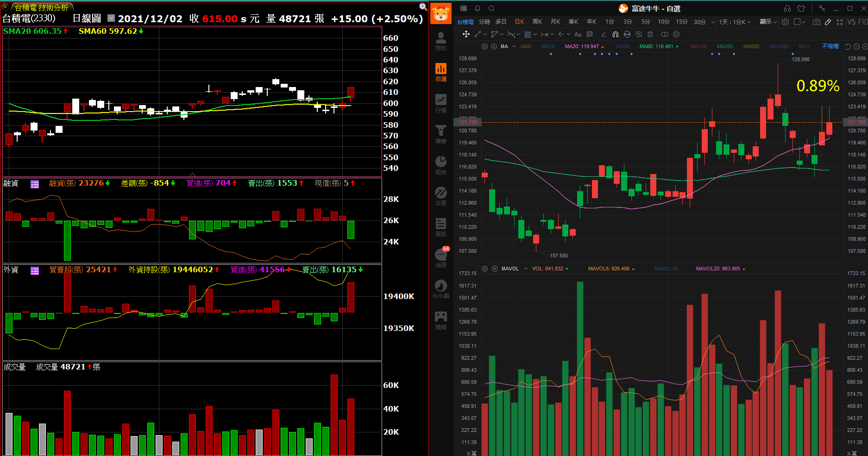This screenshot has width=868, height=456.
Task: Expand the line tool options arrow
Action: tap(485, 34)
